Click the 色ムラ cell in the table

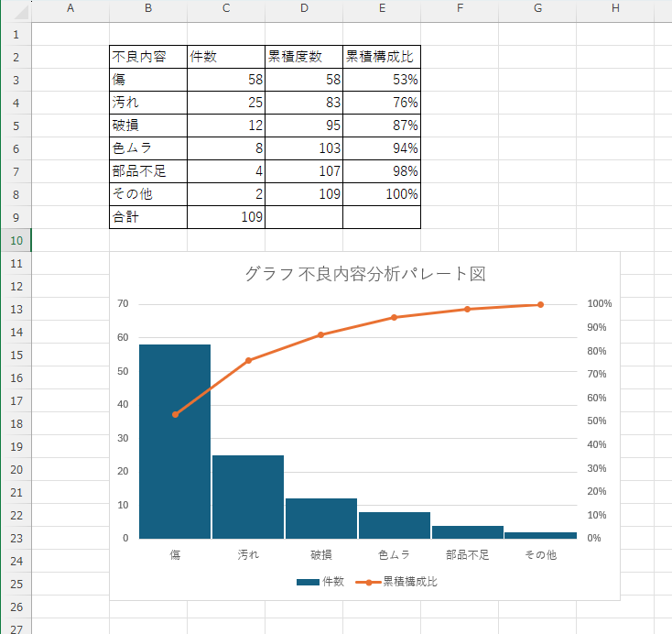pos(147,148)
